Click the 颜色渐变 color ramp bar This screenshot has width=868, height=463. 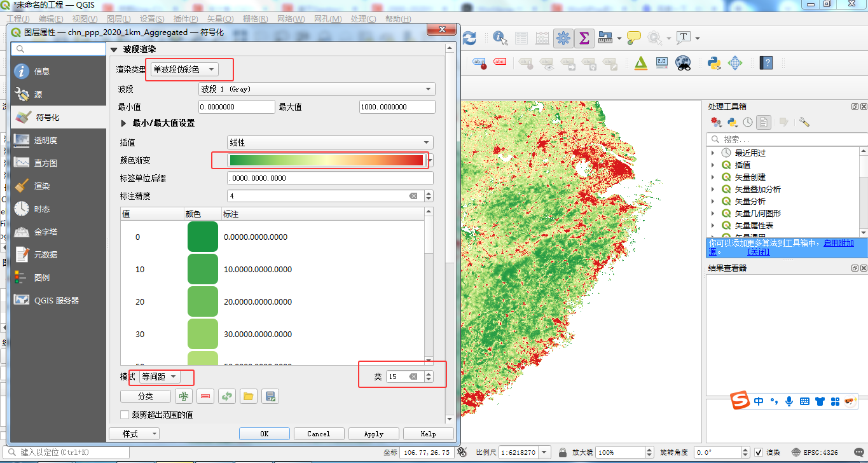pyautogui.click(x=326, y=160)
